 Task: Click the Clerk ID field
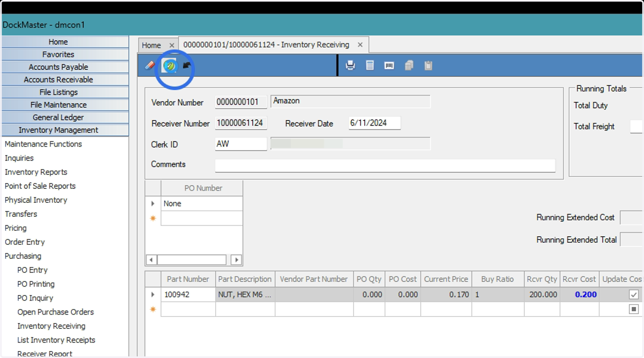click(241, 144)
